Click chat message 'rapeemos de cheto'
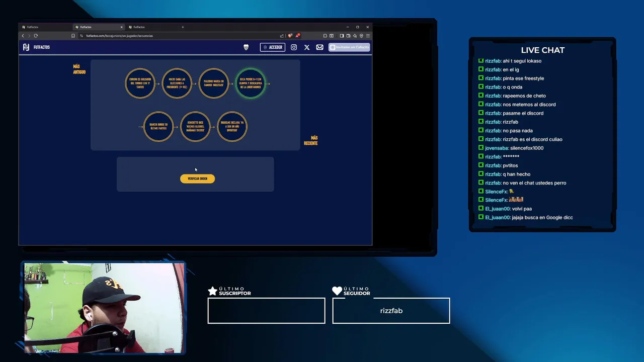The height and width of the screenshot is (362, 644). [x=524, y=96]
